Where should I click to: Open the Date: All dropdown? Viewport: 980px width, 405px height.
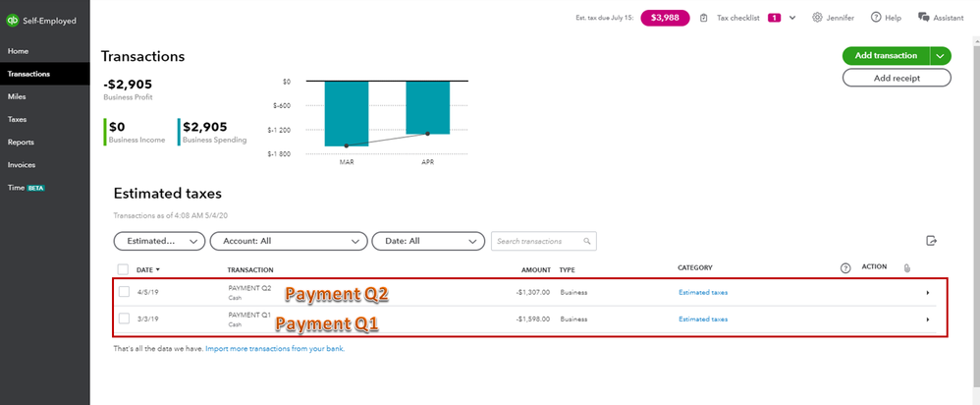(x=428, y=241)
